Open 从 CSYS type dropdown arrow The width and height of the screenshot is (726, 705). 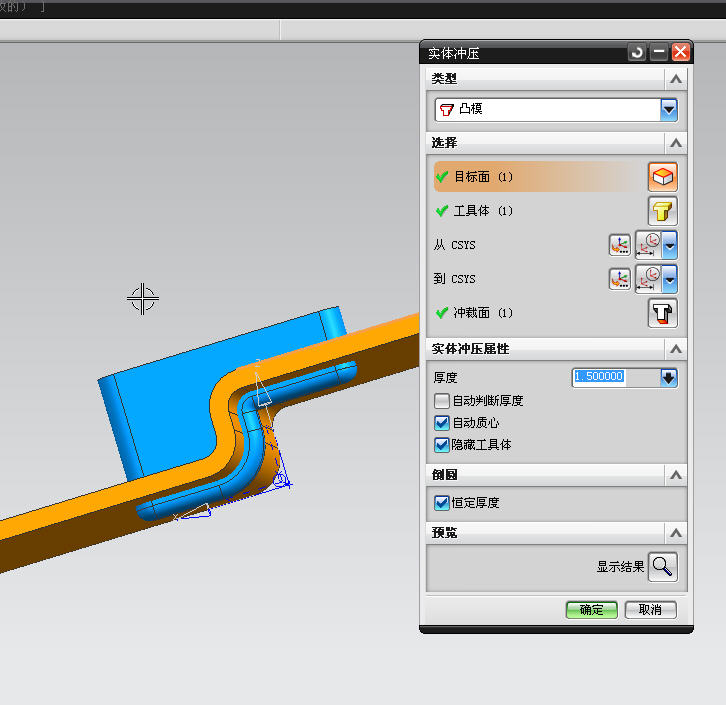pyautogui.click(x=670, y=245)
